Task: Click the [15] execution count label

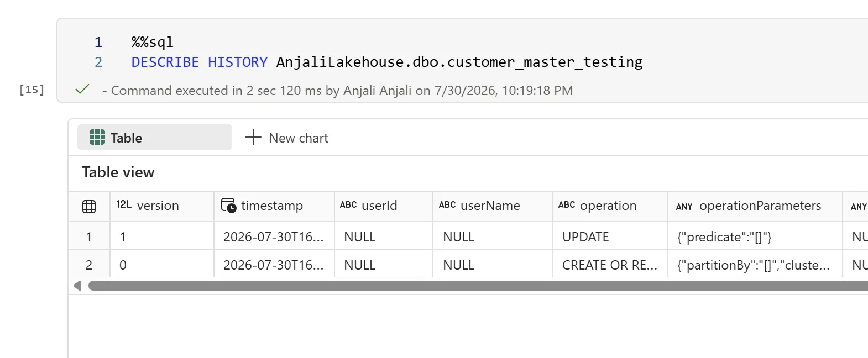Action: tap(32, 89)
